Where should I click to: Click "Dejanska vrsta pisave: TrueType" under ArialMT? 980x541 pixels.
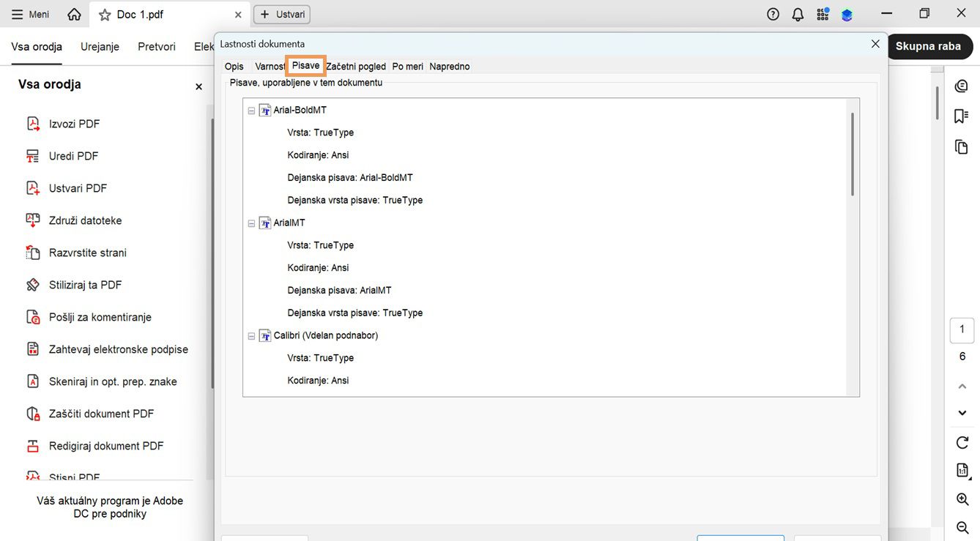(355, 313)
